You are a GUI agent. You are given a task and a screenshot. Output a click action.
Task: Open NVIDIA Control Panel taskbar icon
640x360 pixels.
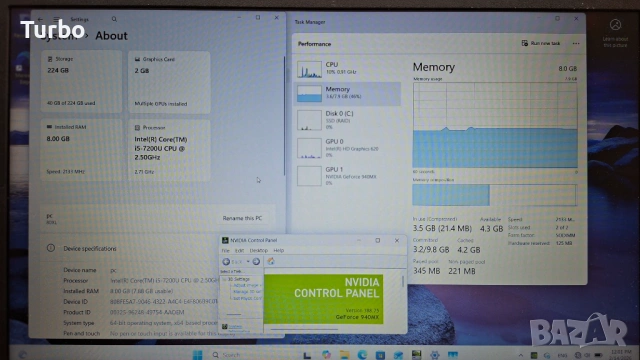click(x=416, y=355)
